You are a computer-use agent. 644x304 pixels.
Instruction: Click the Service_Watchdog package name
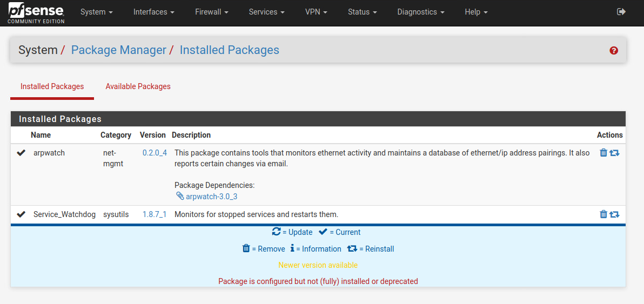(x=64, y=214)
